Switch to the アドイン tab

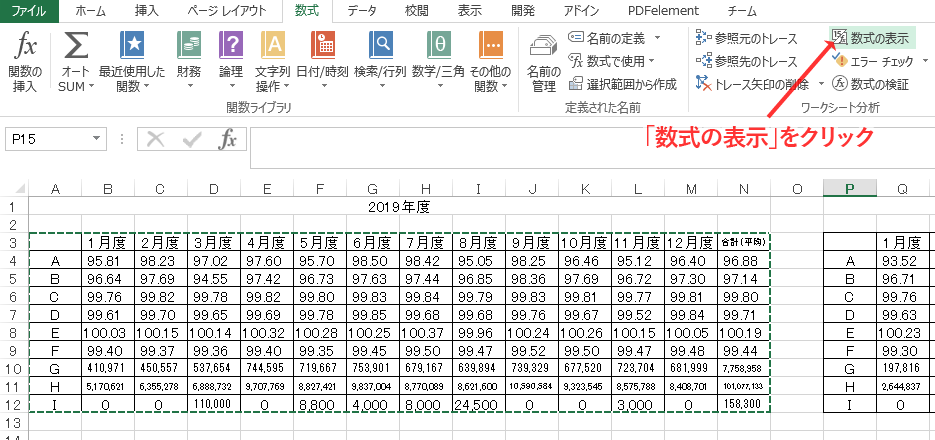(582, 10)
